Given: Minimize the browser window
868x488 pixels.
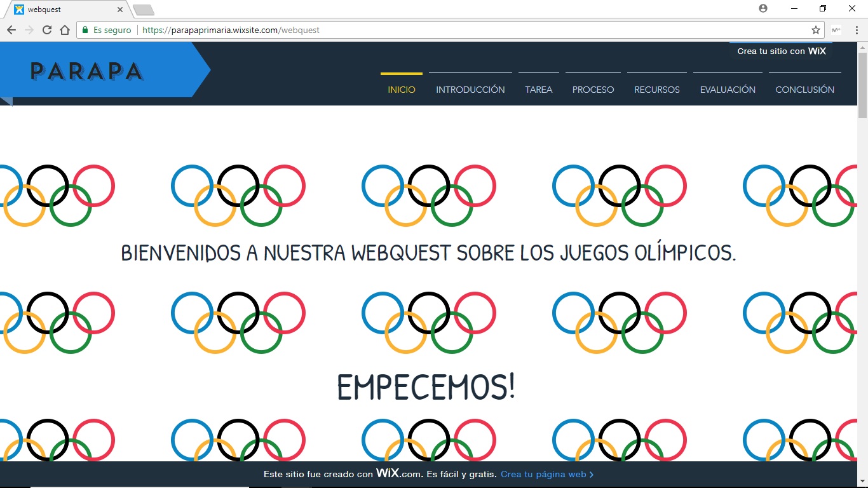Looking at the screenshot, I should (794, 8).
